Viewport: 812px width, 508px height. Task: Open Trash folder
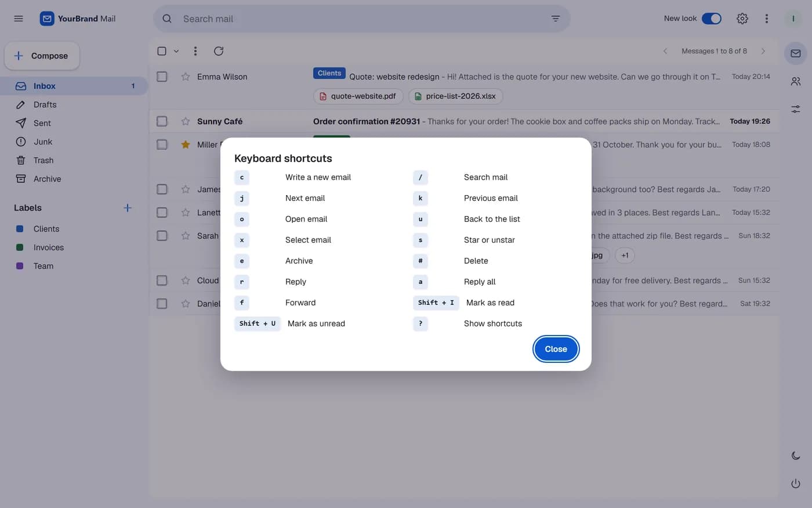pos(74,160)
